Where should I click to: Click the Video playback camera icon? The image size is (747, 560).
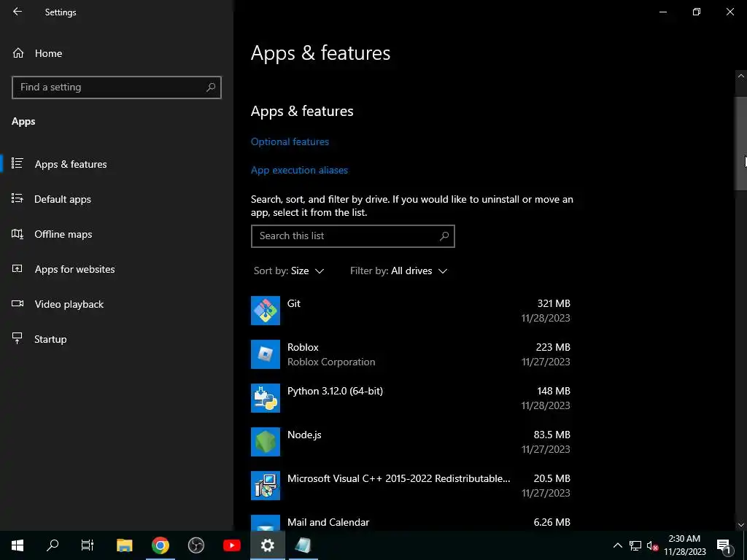click(x=18, y=303)
